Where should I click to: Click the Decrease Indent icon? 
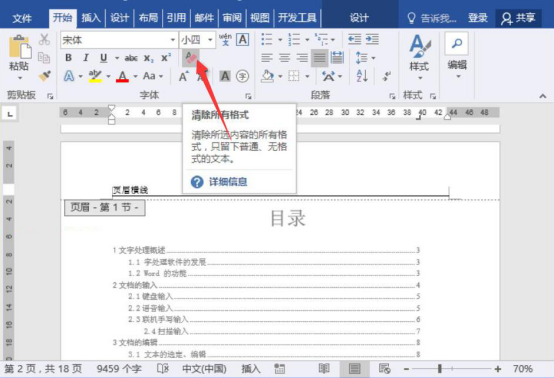pos(354,40)
